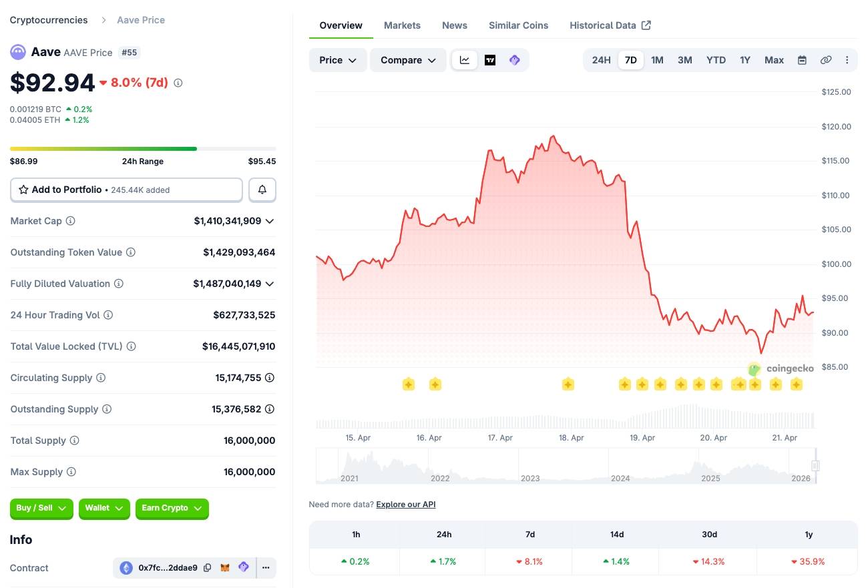This screenshot has height=588, width=868.
Task: Click the star Add to Portfolio button
Action: tap(126, 190)
